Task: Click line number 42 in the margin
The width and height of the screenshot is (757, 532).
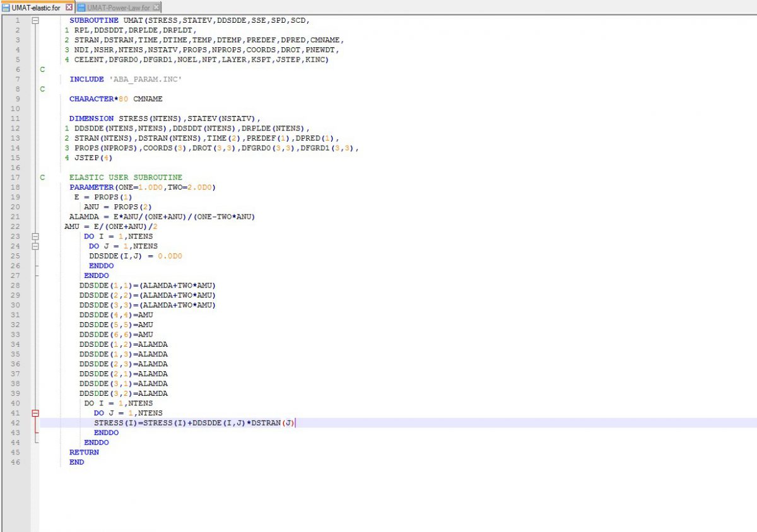Action: point(16,423)
